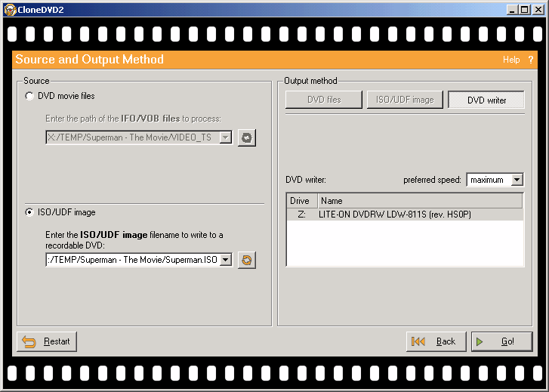Screen dimensions: 549x392
Task: Open the preferred speed maximum dropdown
Action: pyautogui.click(x=517, y=180)
